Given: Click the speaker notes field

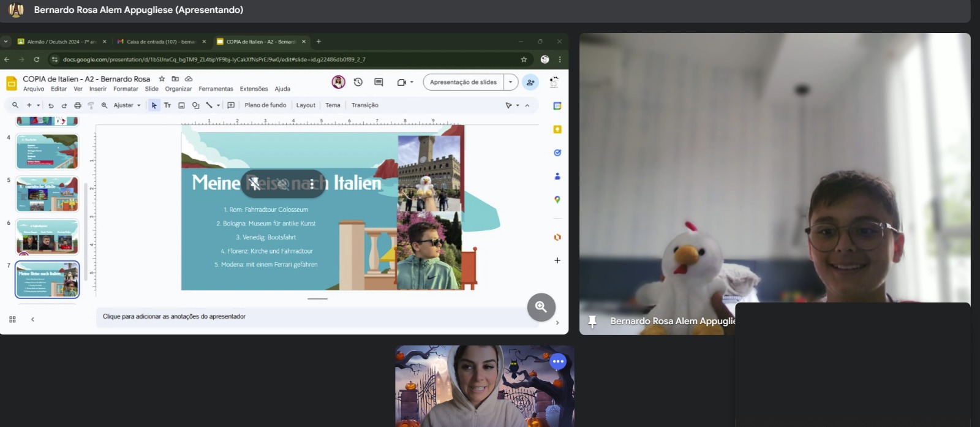Looking at the screenshot, I should (317, 317).
